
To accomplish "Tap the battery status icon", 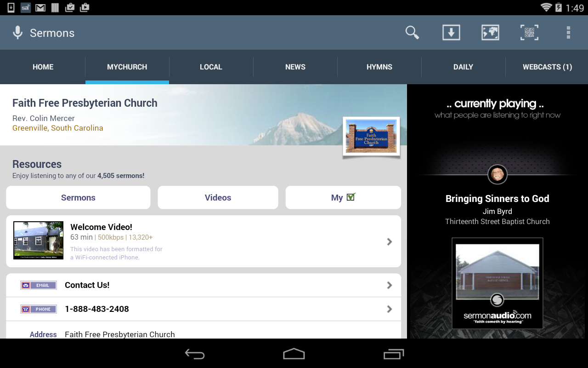I will click(559, 7).
